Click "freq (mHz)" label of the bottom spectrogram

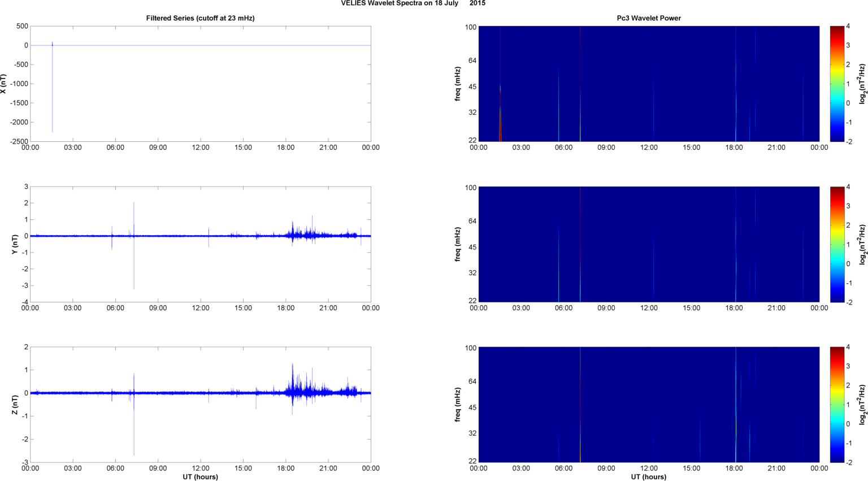pos(457,405)
